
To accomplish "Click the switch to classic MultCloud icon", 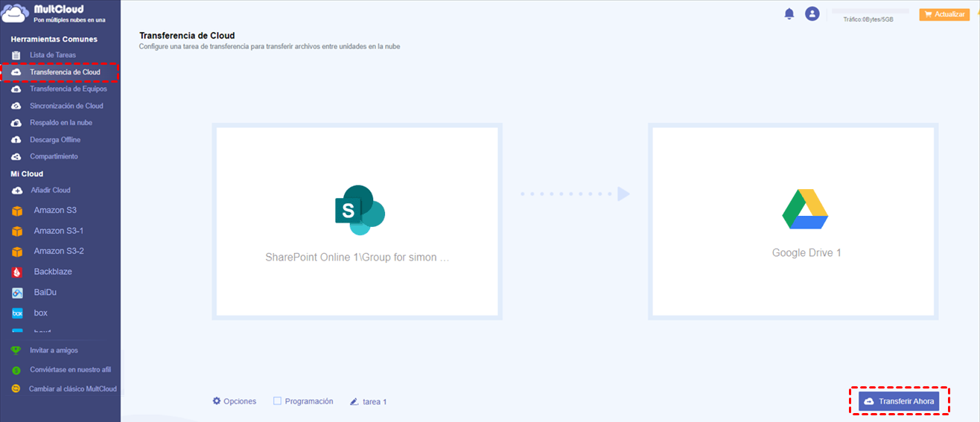I will tap(16, 389).
